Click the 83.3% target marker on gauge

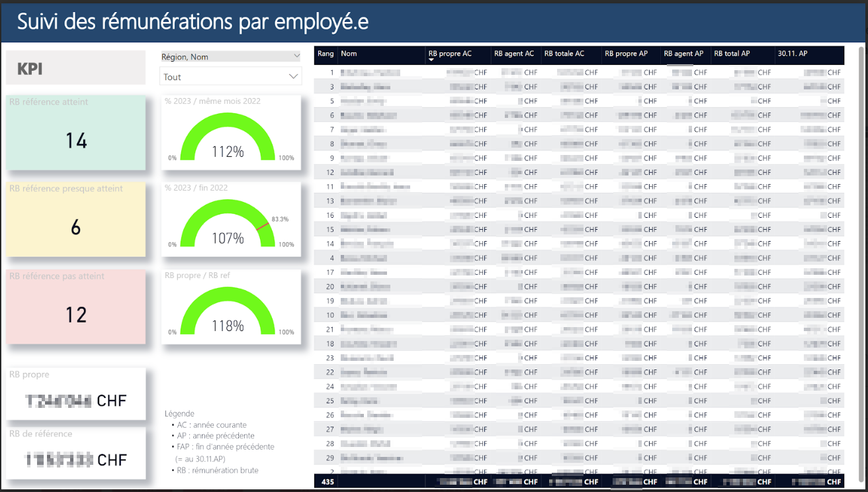[265, 225]
